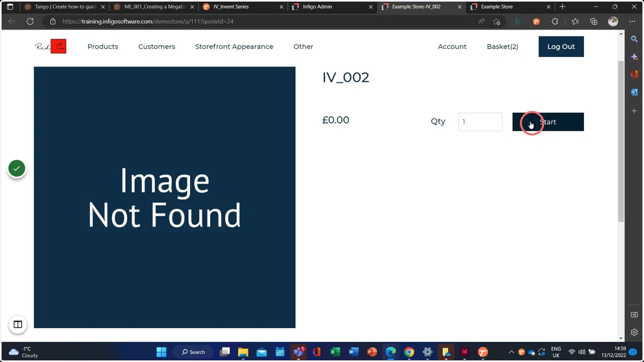This screenshot has height=362, width=644.
Task: Click the Edge sidebar search icon
Action: click(x=634, y=39)
